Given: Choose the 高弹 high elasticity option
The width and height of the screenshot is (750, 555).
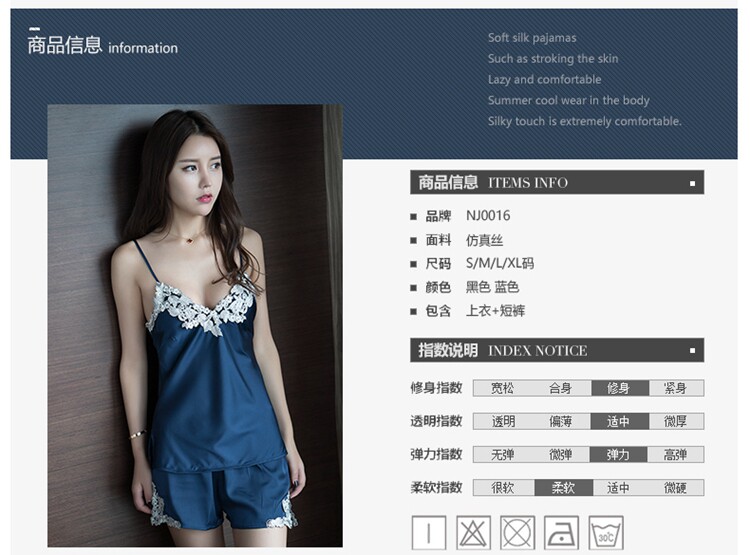Looking at the screenshot, I should pos(675,455).
